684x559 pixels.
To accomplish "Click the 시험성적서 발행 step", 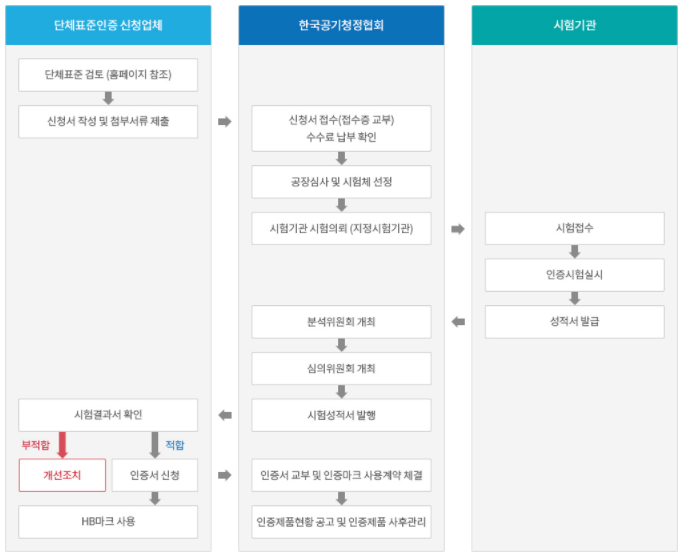I will (x=341, y=415).
